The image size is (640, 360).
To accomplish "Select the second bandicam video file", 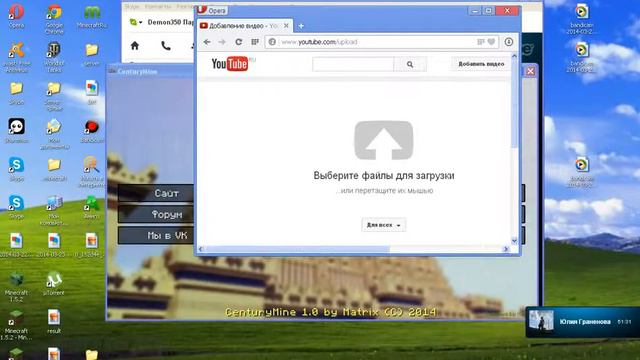I will pyautogui.click(x=582, y=57).
